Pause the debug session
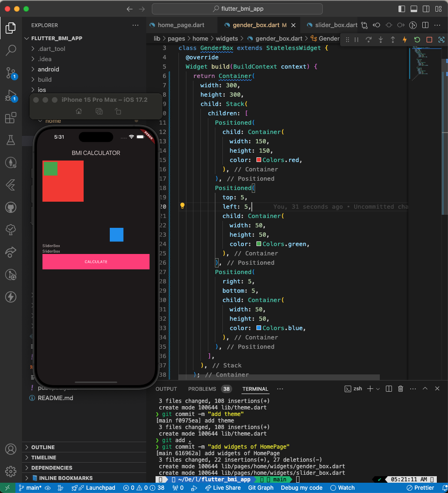The height and width of the screenshot is (493, 448). (356, 40)
